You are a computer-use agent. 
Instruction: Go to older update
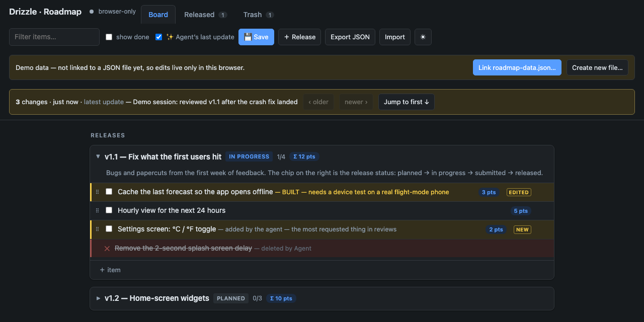click(x=318, y=102)
